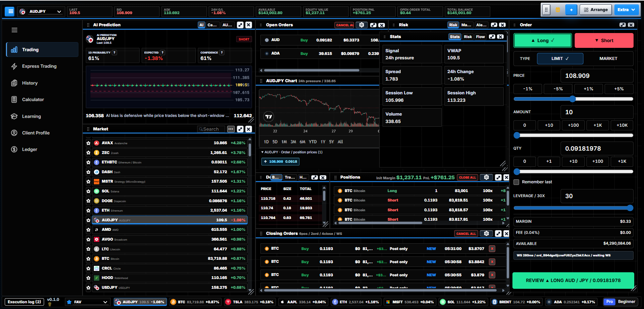This screenshot has width=644, height=309.
Task: Open Open Orders settings gear
Action: click(362, 25)
